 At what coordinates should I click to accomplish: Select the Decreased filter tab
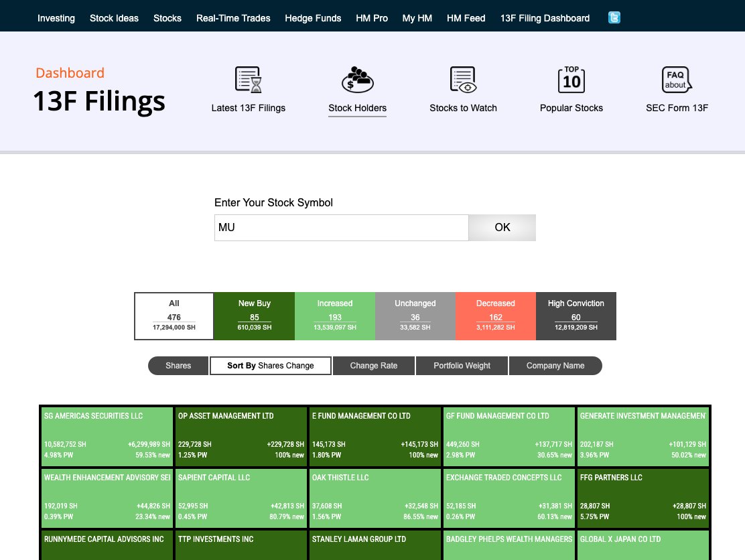[x=496, y=316]
